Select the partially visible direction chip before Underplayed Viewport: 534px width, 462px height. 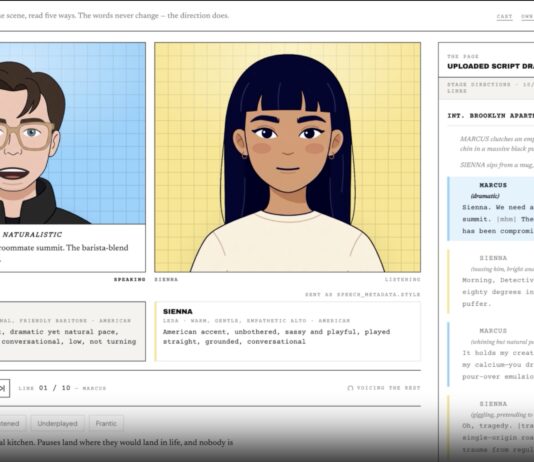pyautogui.click(x=13, y=424)
